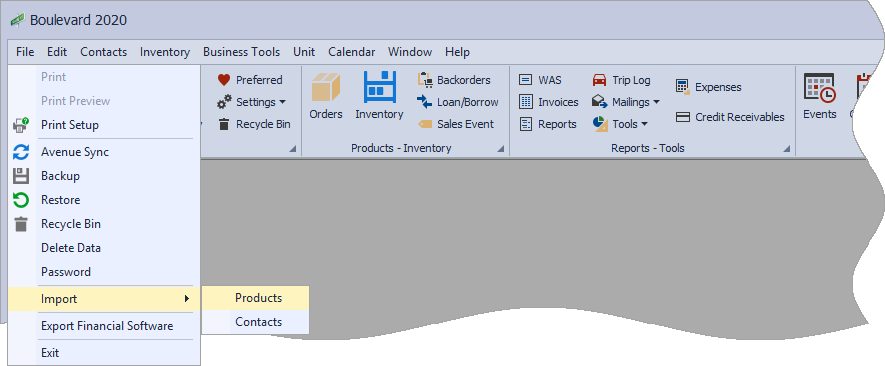Open the Events calendar icon
Viewport: 885px width, 366px height.
(820, 88)
